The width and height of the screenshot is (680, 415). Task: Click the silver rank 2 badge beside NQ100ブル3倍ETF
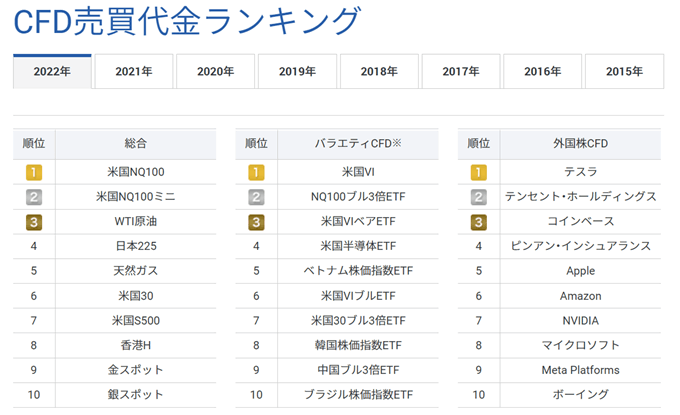[256, 197]
